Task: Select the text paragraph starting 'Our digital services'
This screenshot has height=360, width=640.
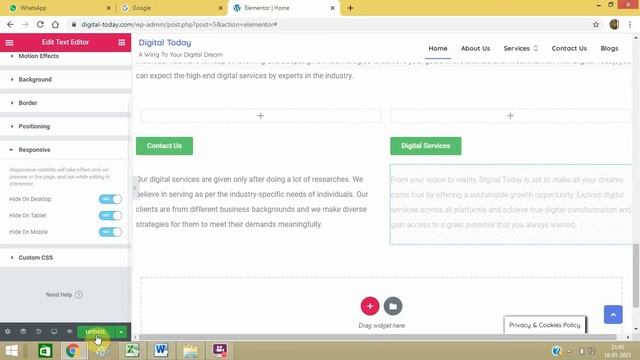Action: click(252, 202)
